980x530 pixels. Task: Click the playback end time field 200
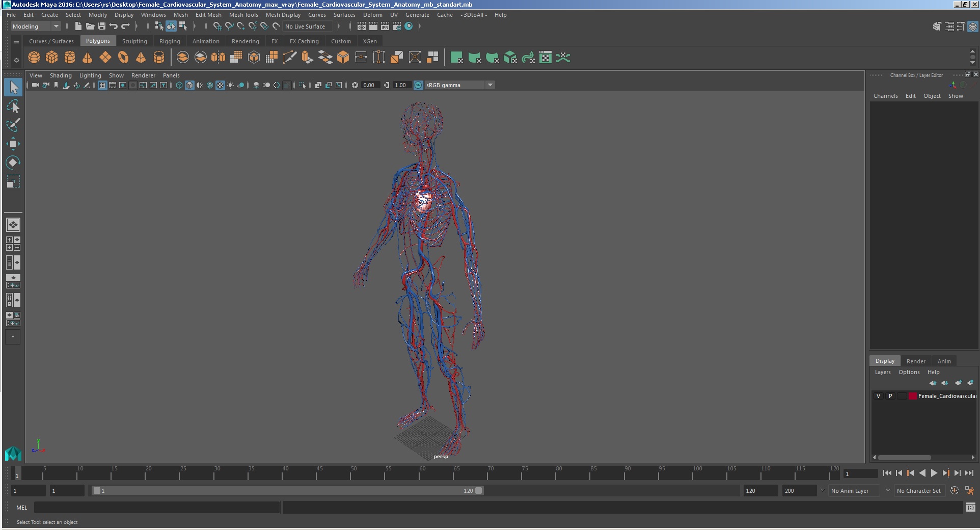800,491
